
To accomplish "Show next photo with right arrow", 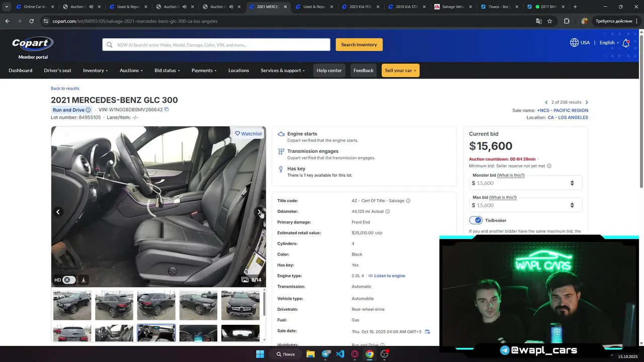I will coord(259,212).
